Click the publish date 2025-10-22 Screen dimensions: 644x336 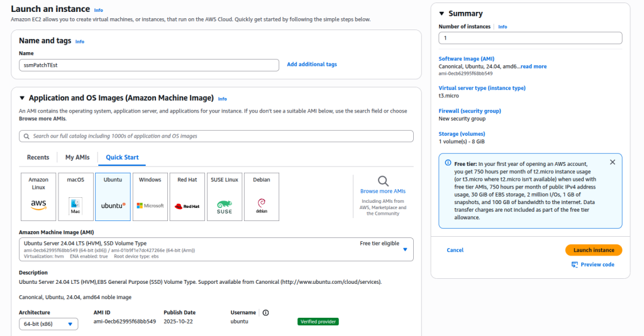coord(178,322)
